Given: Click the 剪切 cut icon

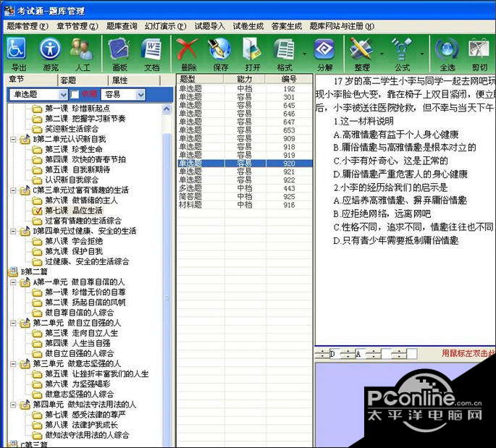Looking at the screenshot, I should (x=479, y=54).
